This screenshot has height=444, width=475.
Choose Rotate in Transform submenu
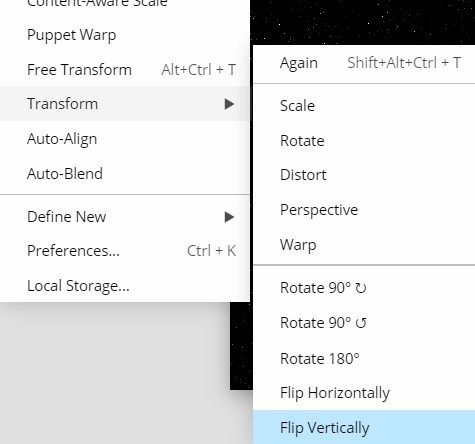pos(364,140)
